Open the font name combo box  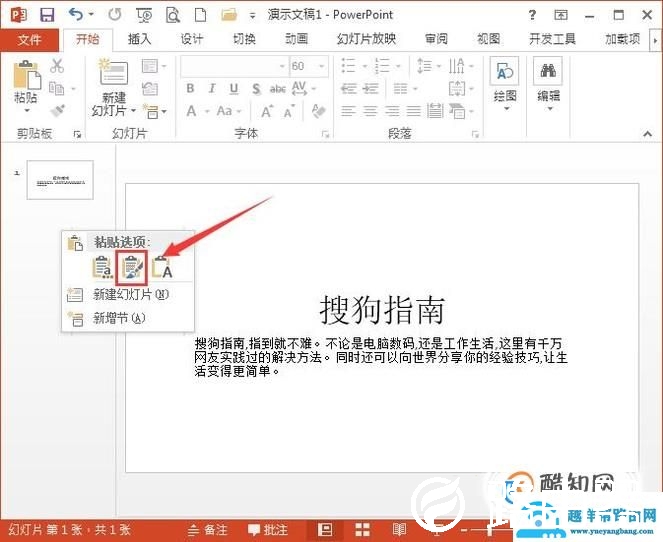[x=235, y=66]
